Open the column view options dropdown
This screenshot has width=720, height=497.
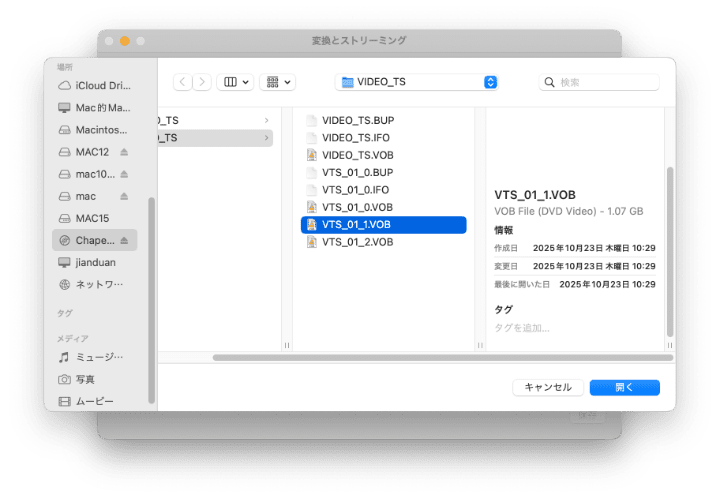[235, 82]
